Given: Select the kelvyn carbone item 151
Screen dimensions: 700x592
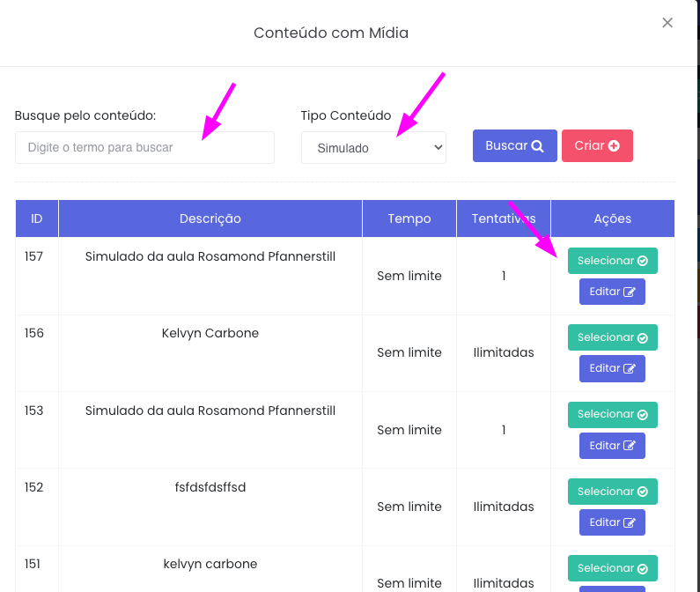Looking at the screenshot, I should click(x=612, y=568).
